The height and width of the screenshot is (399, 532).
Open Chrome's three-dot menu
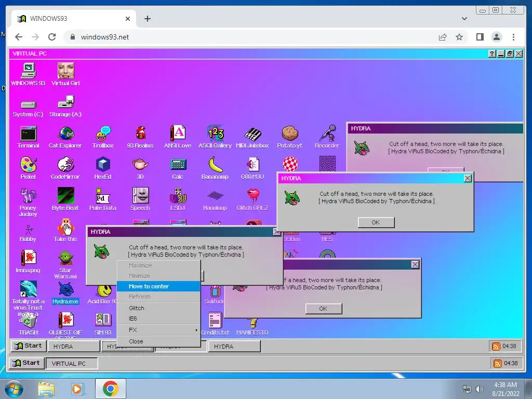click(x=513, y=37)
